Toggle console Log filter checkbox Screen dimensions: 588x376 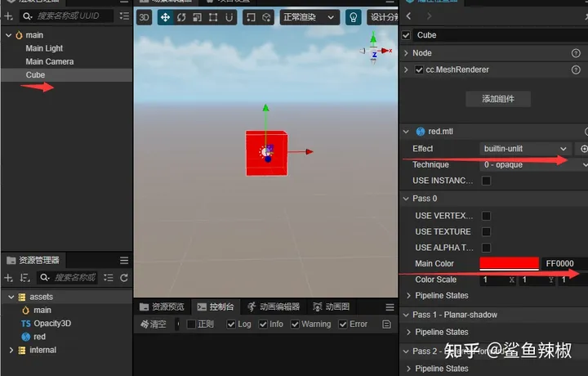(231, 325)
